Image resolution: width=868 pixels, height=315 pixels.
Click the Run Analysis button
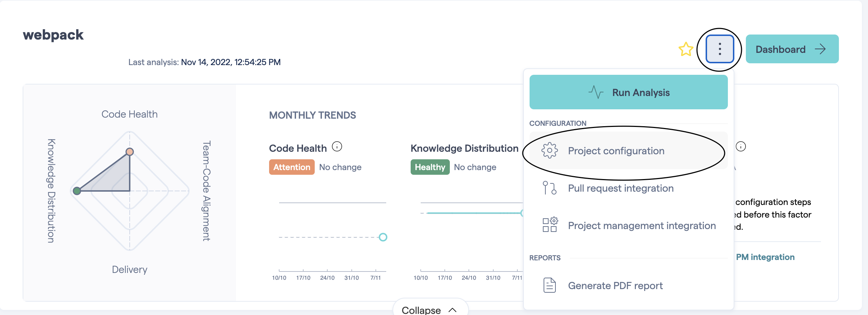click(628, 92)
